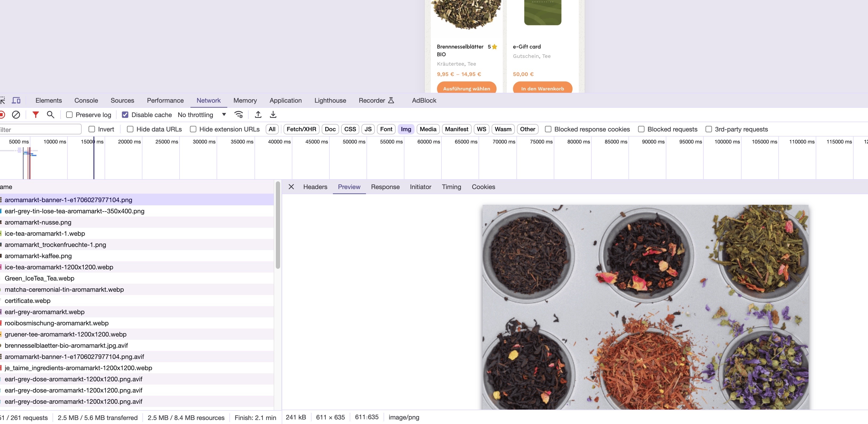Tick the 3rd-party requests checkbox
Screen dimensions: 868x424
[x=709, y=129]
